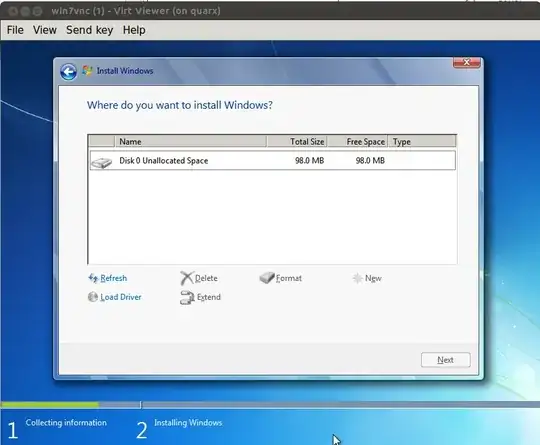Select Disk 0 Unallocated Space row

(x=272, y=161)
